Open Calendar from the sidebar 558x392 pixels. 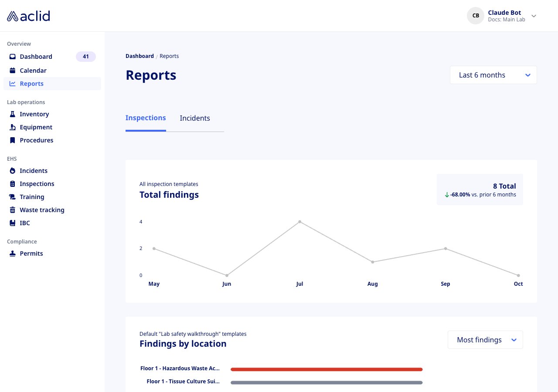[x=33, y=71]
